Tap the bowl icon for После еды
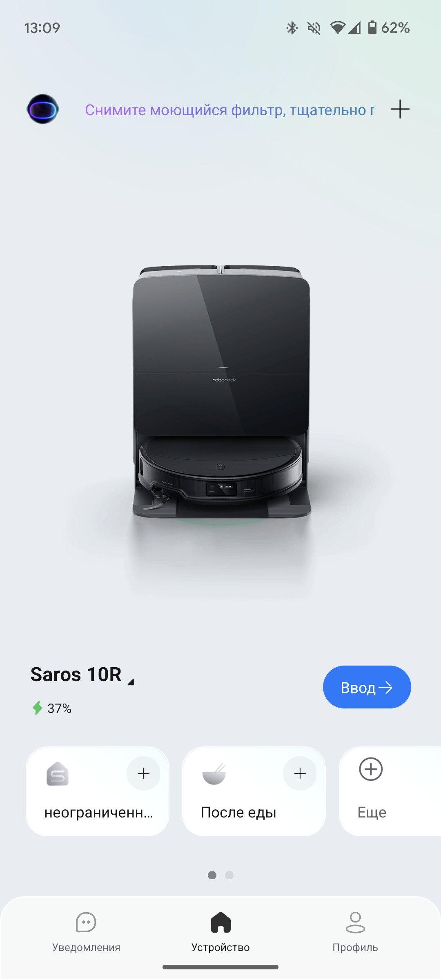441x980 pixels. click(214, 774)
